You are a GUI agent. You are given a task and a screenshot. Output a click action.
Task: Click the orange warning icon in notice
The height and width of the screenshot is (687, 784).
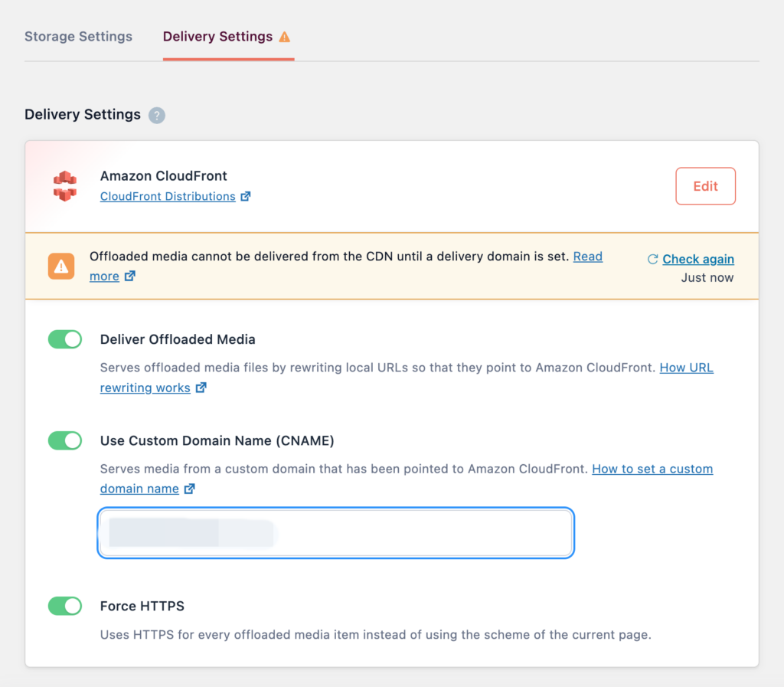pos(61,266)
